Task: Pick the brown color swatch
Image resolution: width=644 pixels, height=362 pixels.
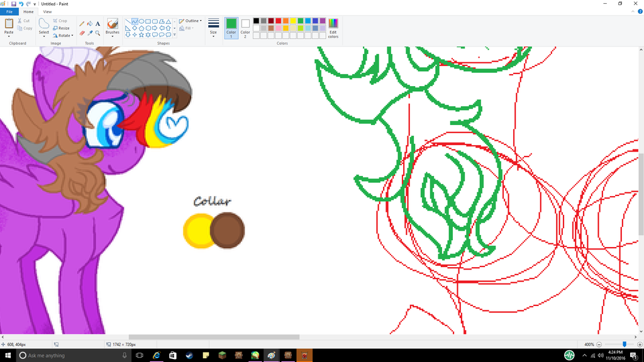Action: click(271, 28)
